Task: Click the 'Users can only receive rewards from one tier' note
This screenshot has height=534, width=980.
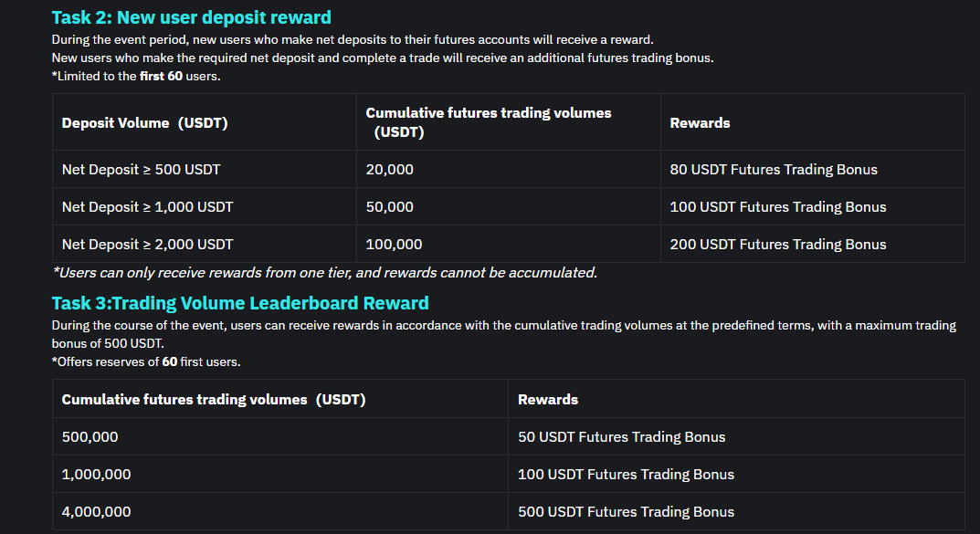Action: pos(325,272)
